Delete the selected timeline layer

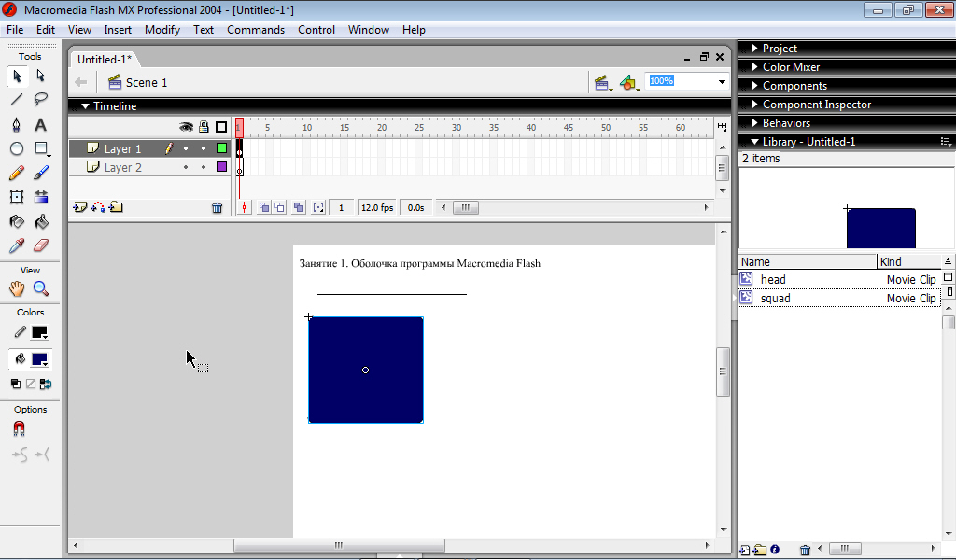217,208
